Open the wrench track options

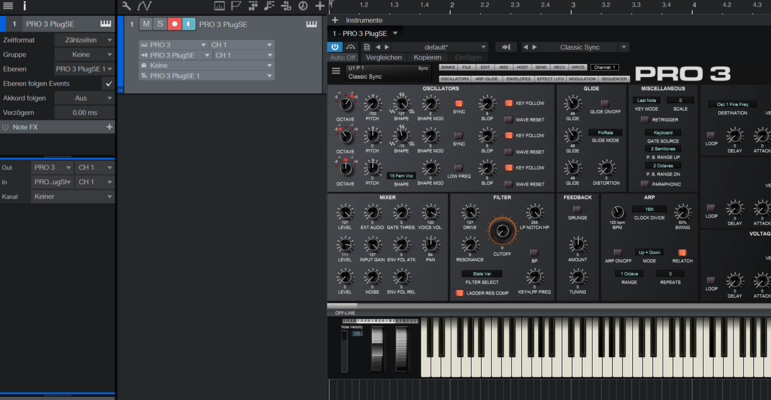click(x=126, y=6)
